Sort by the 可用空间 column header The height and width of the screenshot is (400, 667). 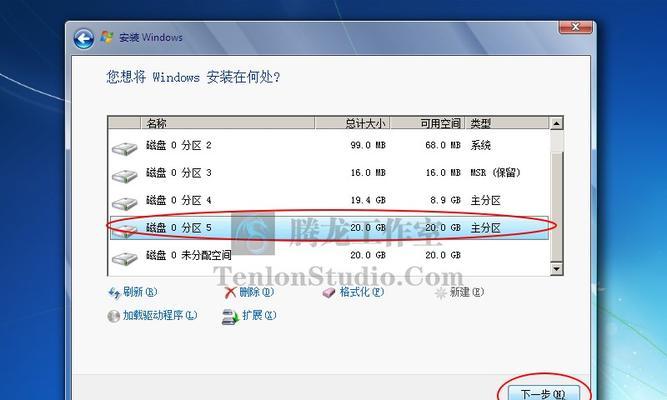pos(427,123)
